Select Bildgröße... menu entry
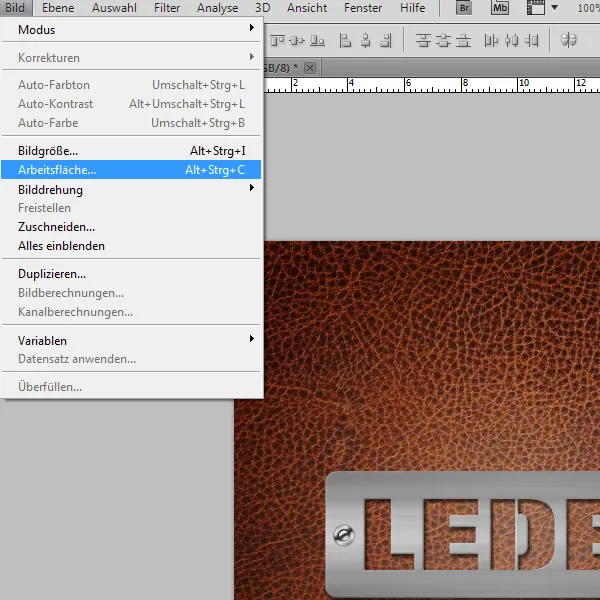Image resolution: width=600 pixels, height=600 pixels. (48, 151)
